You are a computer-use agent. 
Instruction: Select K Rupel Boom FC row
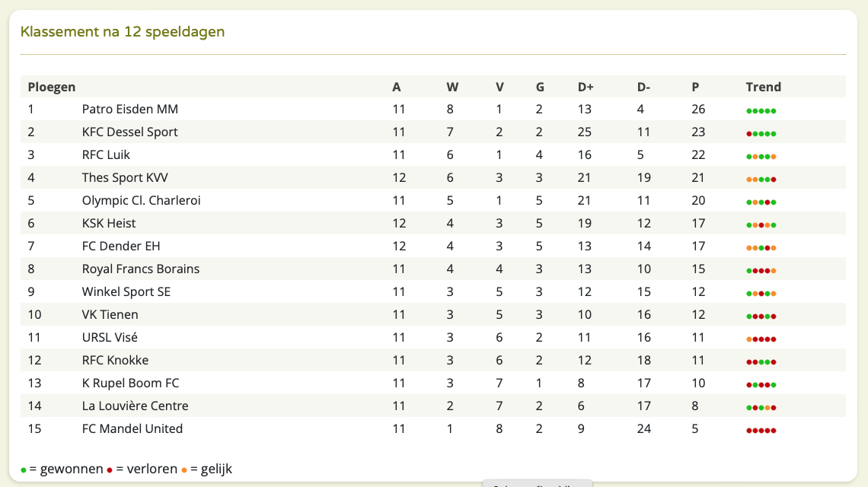click(x=433, y=383)
